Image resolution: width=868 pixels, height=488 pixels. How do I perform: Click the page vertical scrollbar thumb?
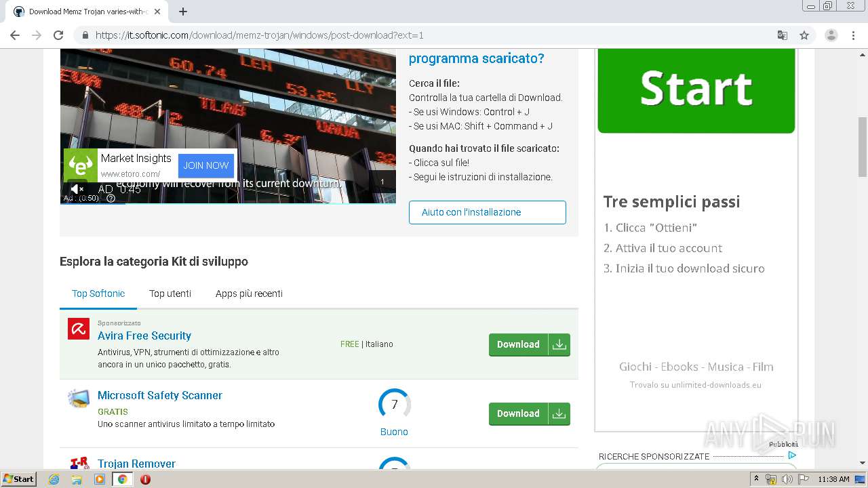click(862, 146)
